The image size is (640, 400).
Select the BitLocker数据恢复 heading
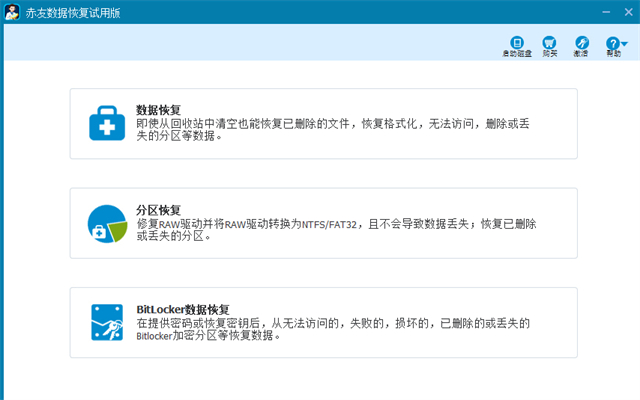tap(183, 309)
